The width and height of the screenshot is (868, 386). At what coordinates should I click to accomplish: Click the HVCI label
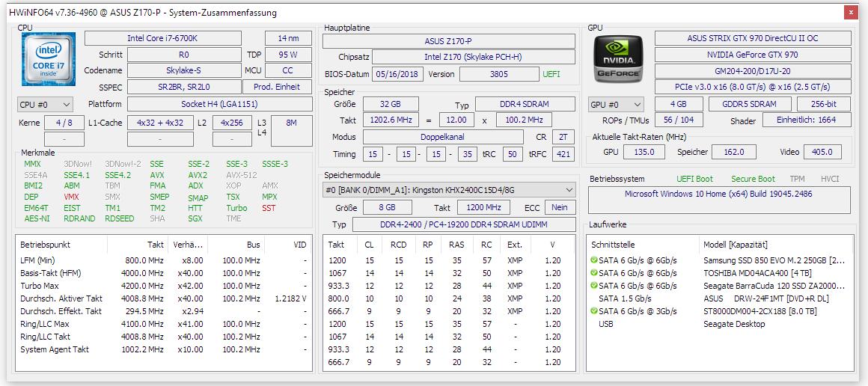[830, 179]
